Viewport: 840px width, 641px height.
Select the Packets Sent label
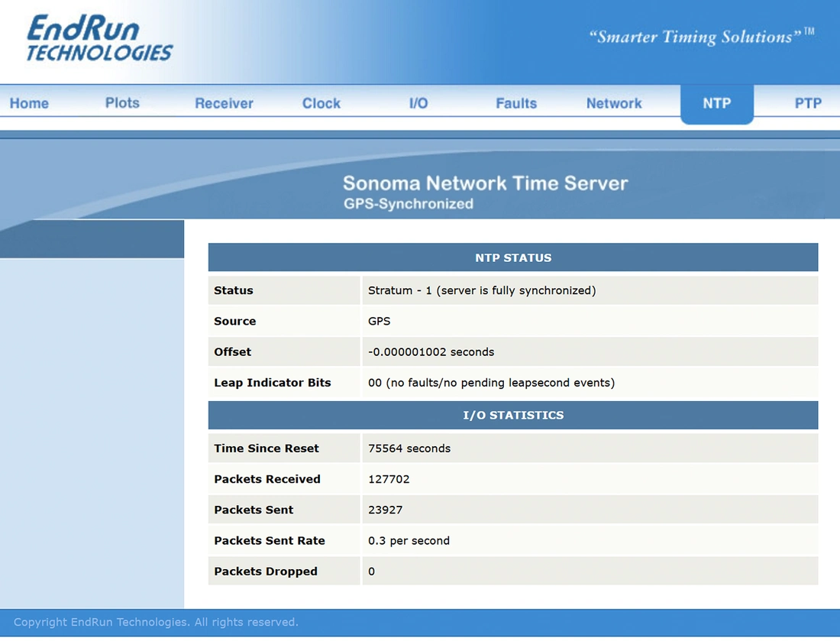254,510
